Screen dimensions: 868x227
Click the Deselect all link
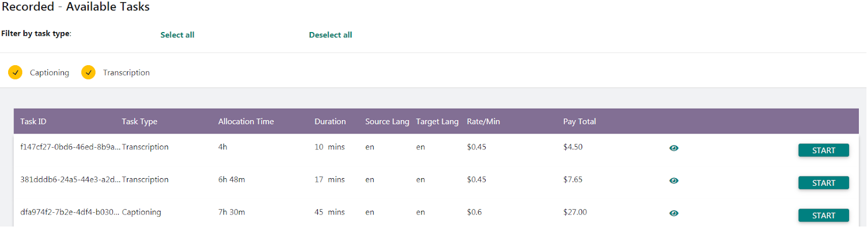pyautogui.click(x=330, y=35)
